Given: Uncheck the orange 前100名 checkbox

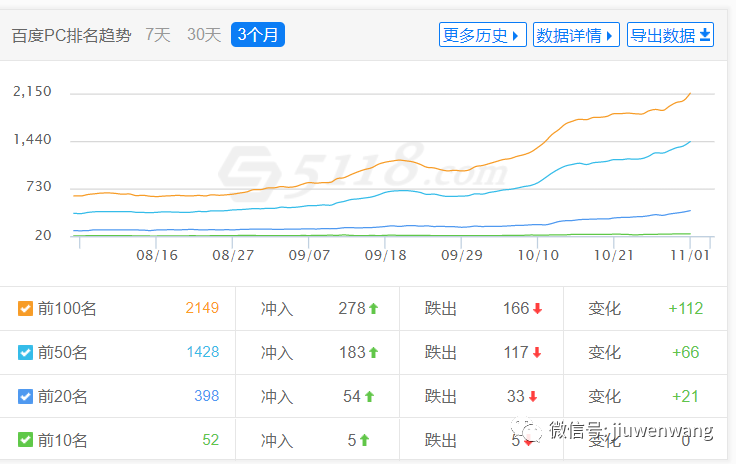Looking at the screenshot, I should 25,309.
